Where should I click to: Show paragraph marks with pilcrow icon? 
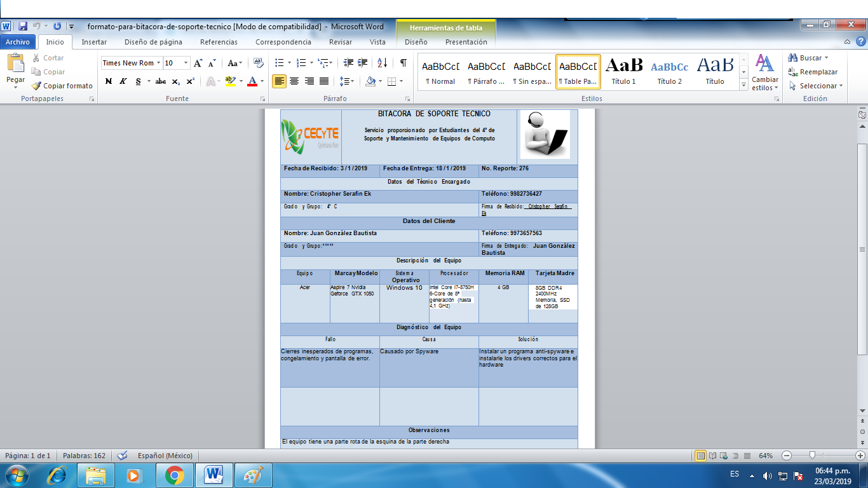pyautogui.click(x=403, y=63)
